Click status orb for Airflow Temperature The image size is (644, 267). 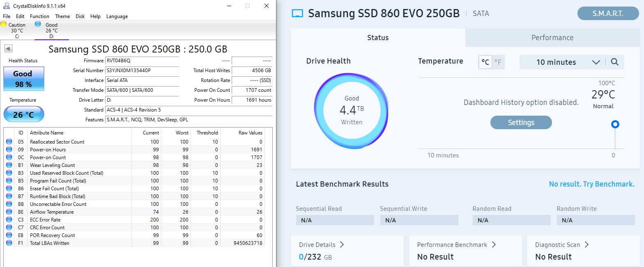tap(9, 212)
